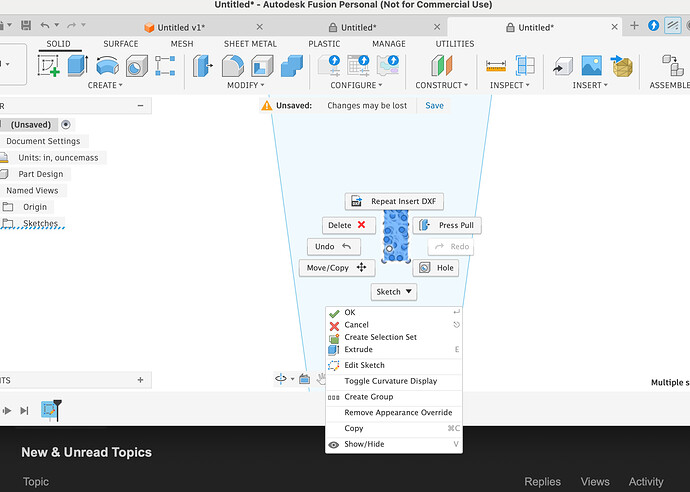The height and width of the screenshot is (492, 690).
Task: Click the Repeat Insert DXF button
Action: (394, 202)
